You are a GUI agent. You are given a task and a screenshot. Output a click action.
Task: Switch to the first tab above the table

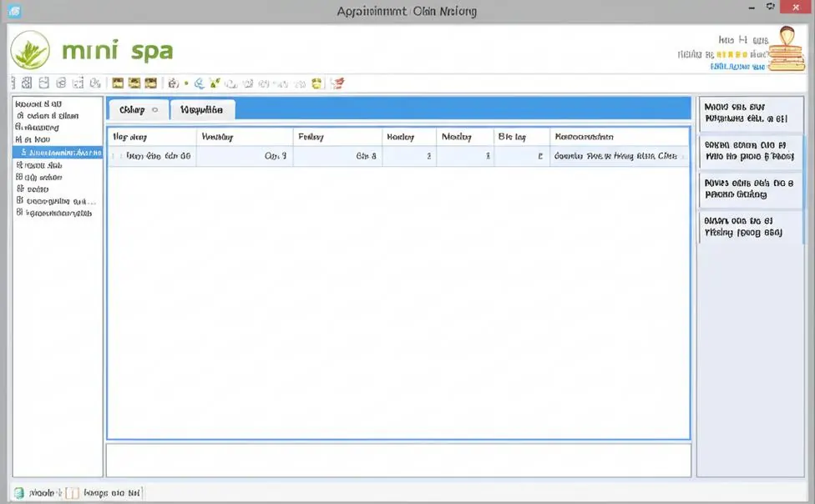click(139, 109)
